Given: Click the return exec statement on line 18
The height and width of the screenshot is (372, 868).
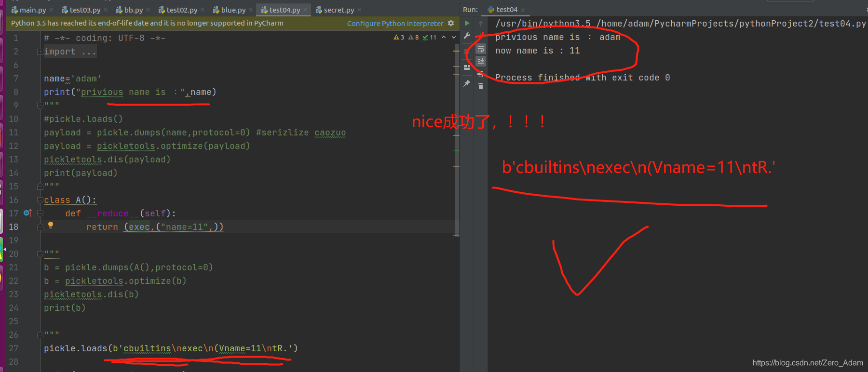Looking at the screenshot, I should click(155, 227).
